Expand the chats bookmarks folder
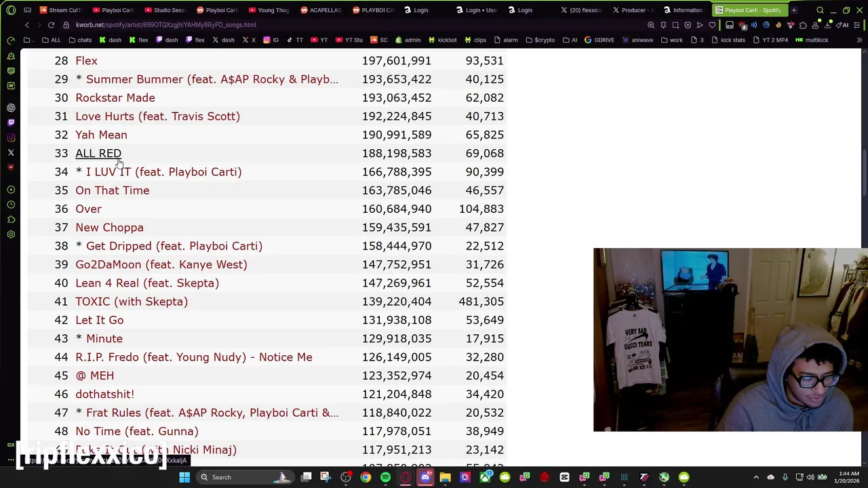Image resolution: width=868 pixels, height=488 pixels. click(x=79, y=40)
